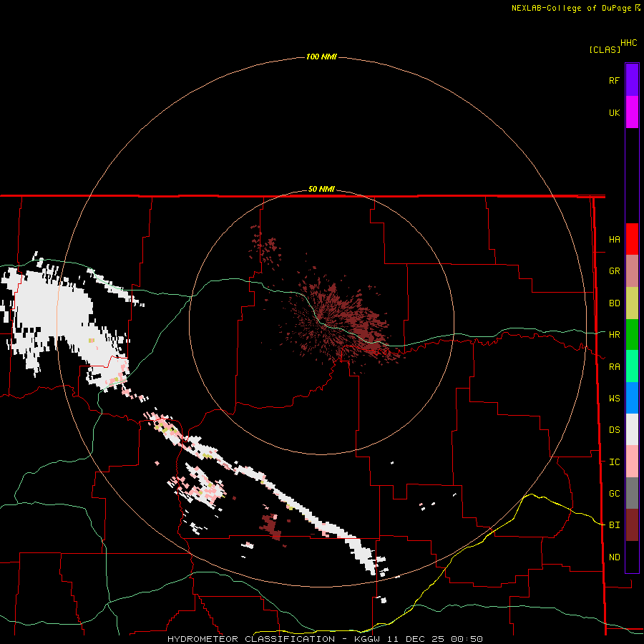Click the HR legend label

pos(615,335)
